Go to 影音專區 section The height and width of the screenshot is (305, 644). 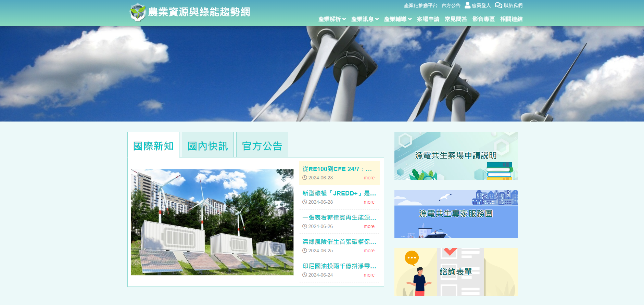[x=483, y=19]
